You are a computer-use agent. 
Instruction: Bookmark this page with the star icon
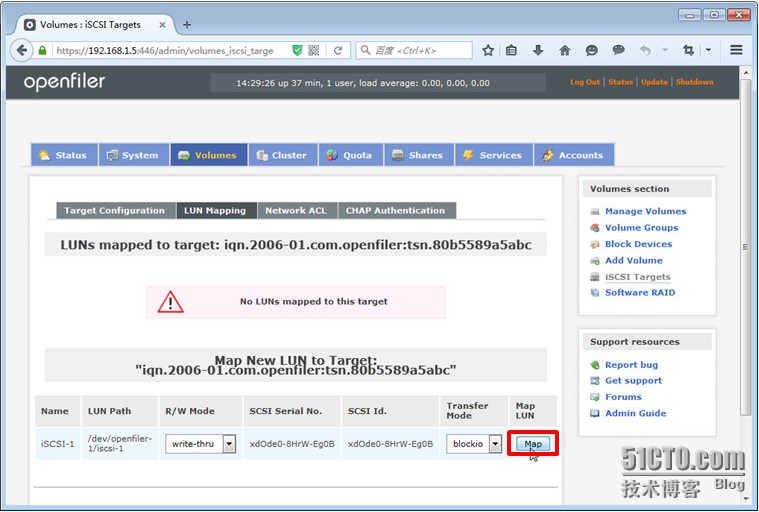[x=488, y=50]
